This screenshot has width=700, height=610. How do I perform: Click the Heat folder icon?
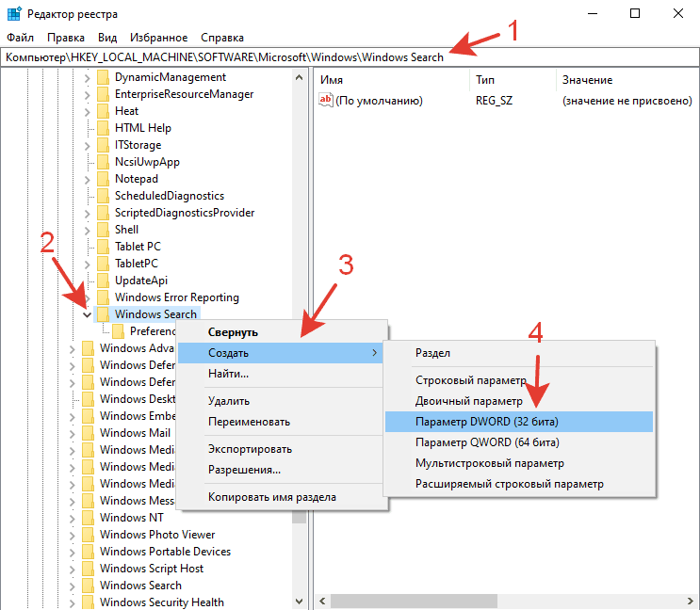103,111
